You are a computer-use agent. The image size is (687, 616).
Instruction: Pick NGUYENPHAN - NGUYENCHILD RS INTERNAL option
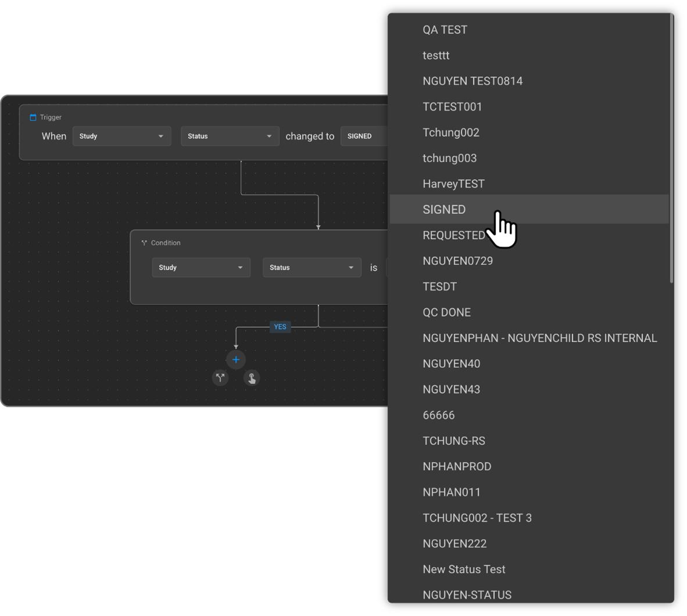539,338
